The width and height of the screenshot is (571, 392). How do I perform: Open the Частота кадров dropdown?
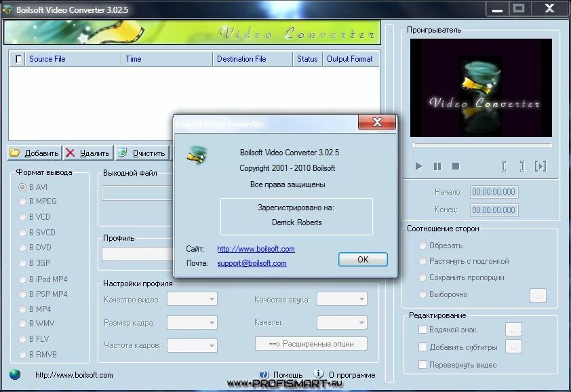coord(192,345)
